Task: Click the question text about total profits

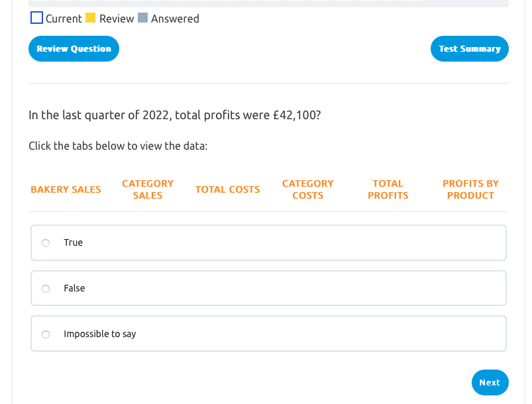Action: [x=174, y=115]
